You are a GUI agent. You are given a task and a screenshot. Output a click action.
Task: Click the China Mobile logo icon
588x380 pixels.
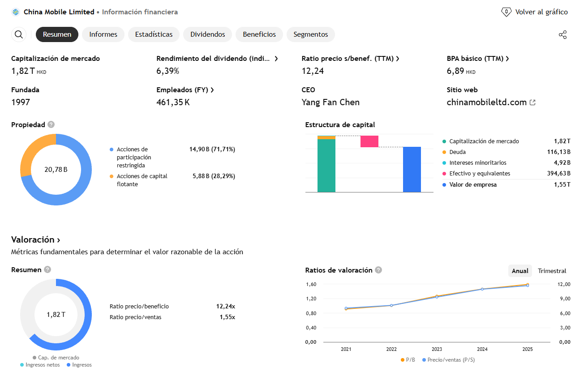16,12
